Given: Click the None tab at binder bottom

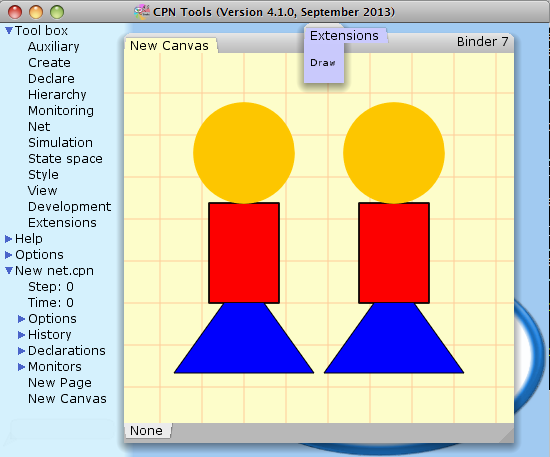Looking at the screenshot, I should (x=147, y=431).
